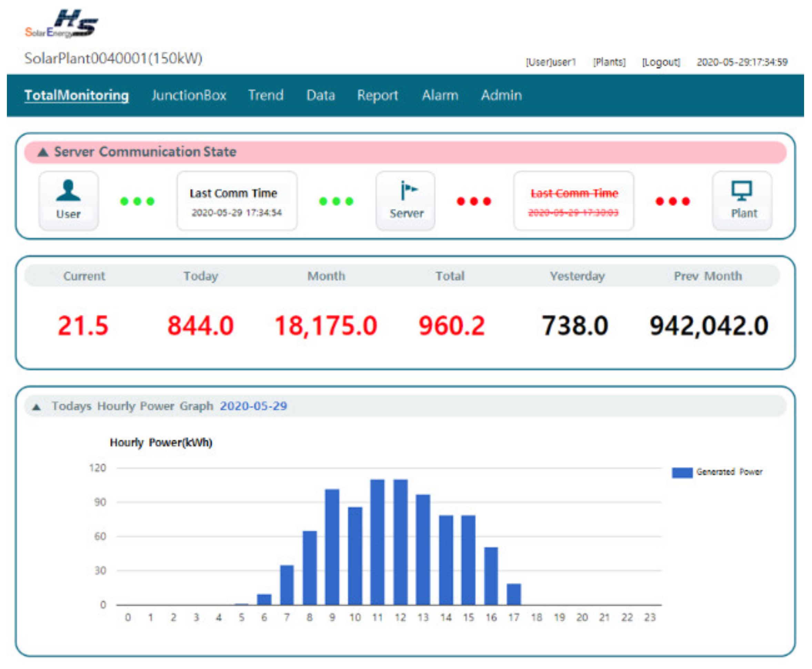
Task: Select the Report menu item
Action: click(377, 95)
